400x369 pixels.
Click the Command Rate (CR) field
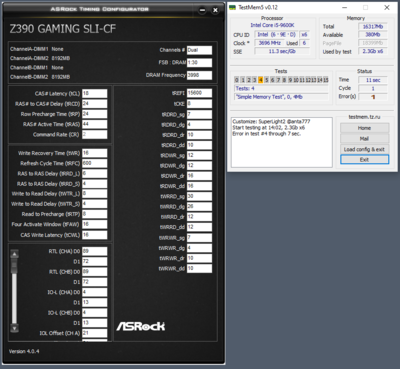[x=95, y=135]
